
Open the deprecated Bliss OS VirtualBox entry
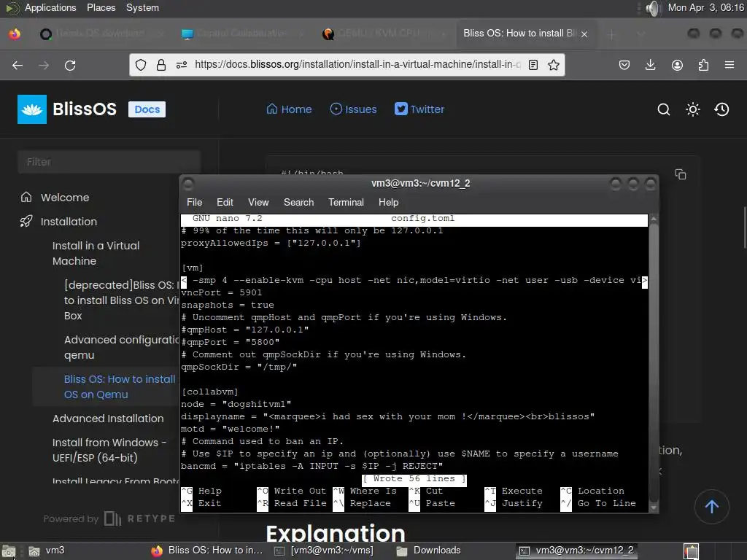122,300
